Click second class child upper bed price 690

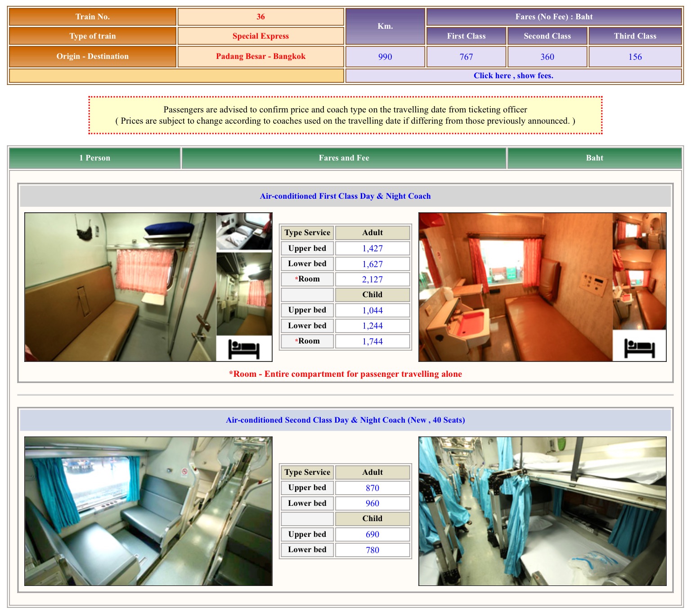coord(372,534)
